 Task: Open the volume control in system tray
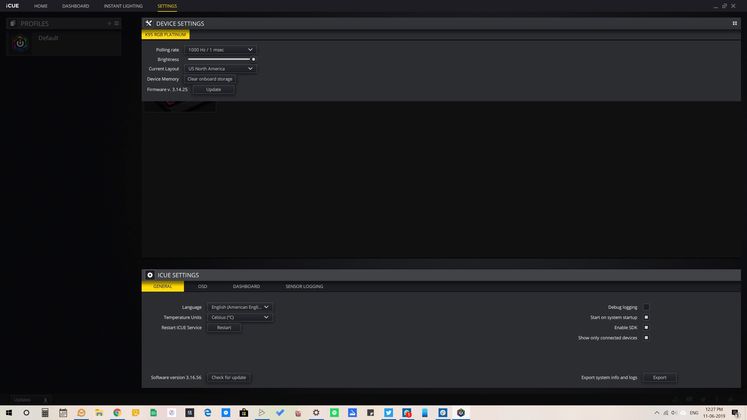coord(674,413)
